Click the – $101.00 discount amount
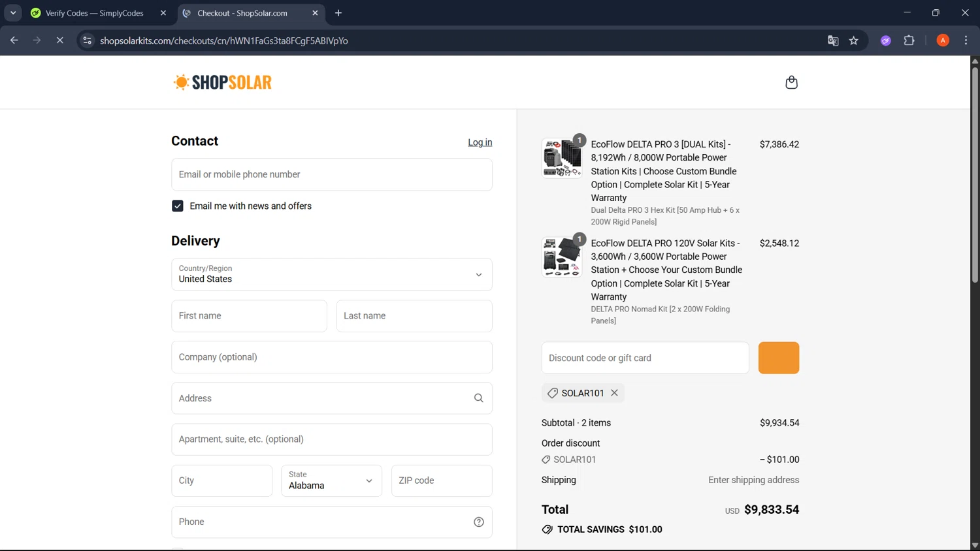980x551 pixels. click(779, 460)
